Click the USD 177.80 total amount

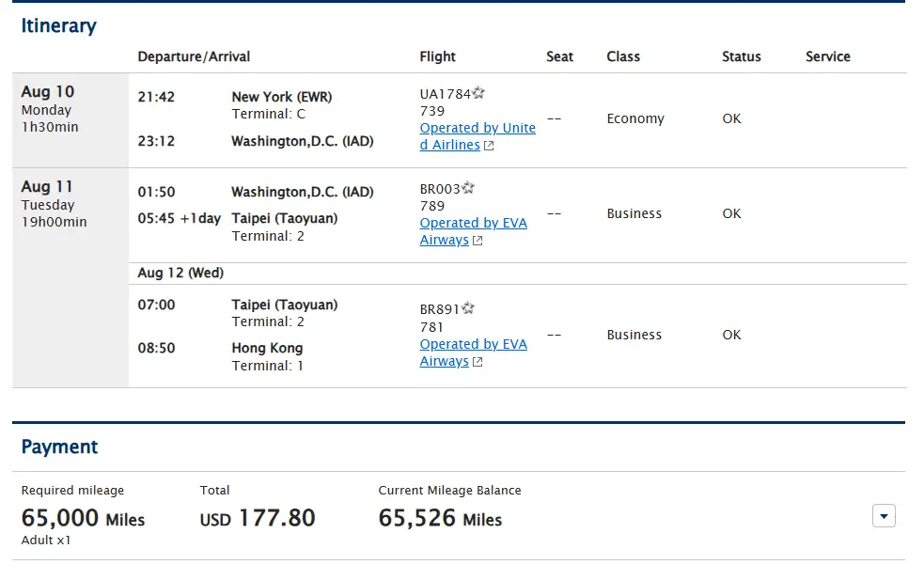click(258, 518)
